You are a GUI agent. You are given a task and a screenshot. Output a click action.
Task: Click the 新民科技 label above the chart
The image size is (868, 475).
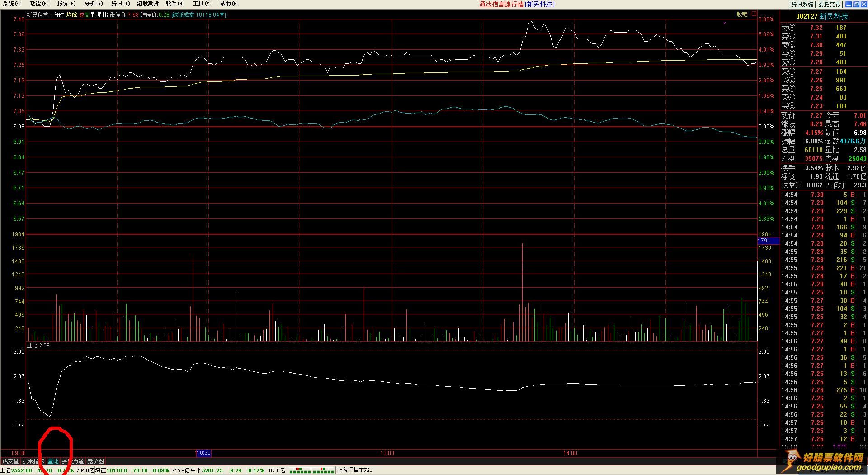point(37,15)
